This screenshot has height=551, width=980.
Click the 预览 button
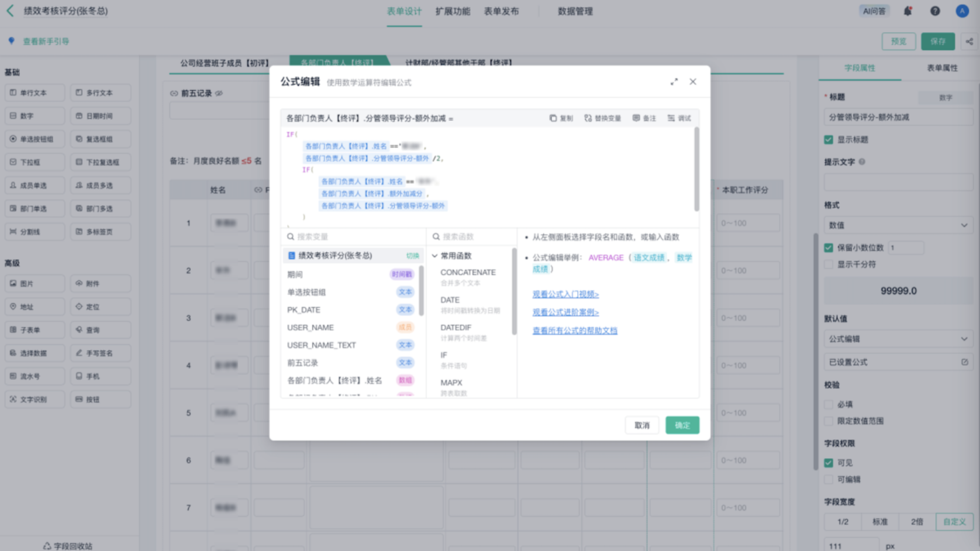[x=899, y=42]
